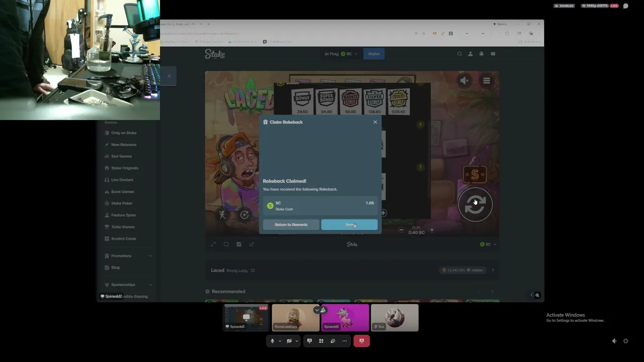Screen dimensions: 644x362
Task: Open the game hamburger menu
Action: pos(487,80)
